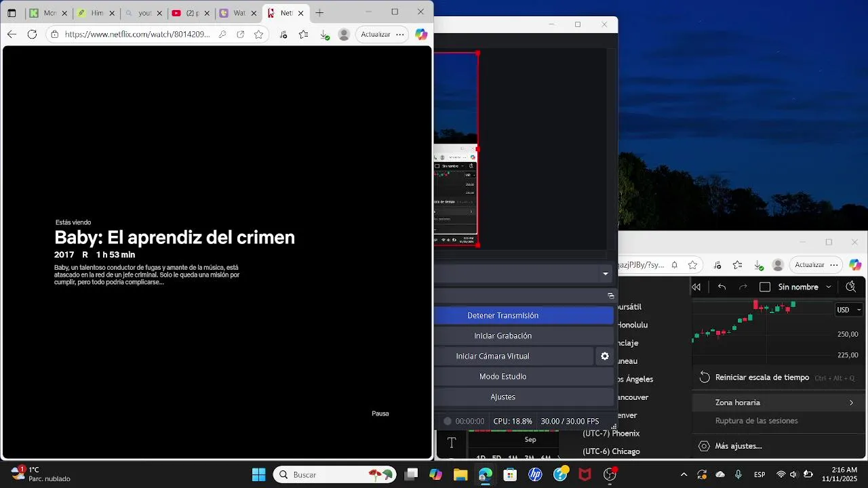Open USD currency dropdown on chart

tap(849, 310)
